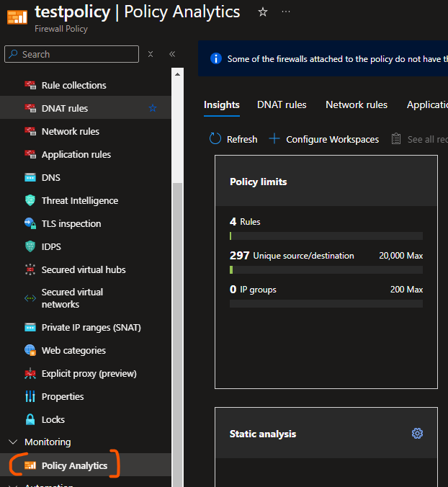Click the IDPS shield icon
Viewport: 448px width, 487px height.
click(30, 246)
